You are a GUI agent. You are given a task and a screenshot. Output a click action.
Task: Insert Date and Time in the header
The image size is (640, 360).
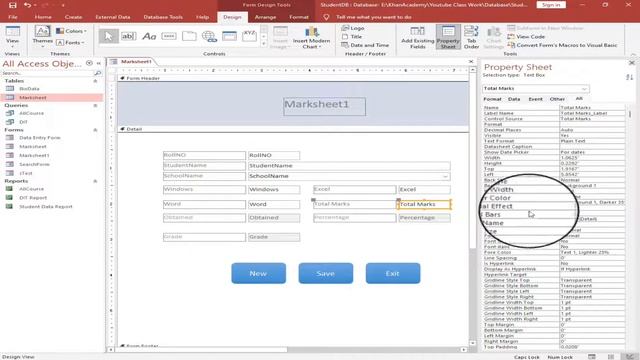pyautogui.click(x=365, y=45)
